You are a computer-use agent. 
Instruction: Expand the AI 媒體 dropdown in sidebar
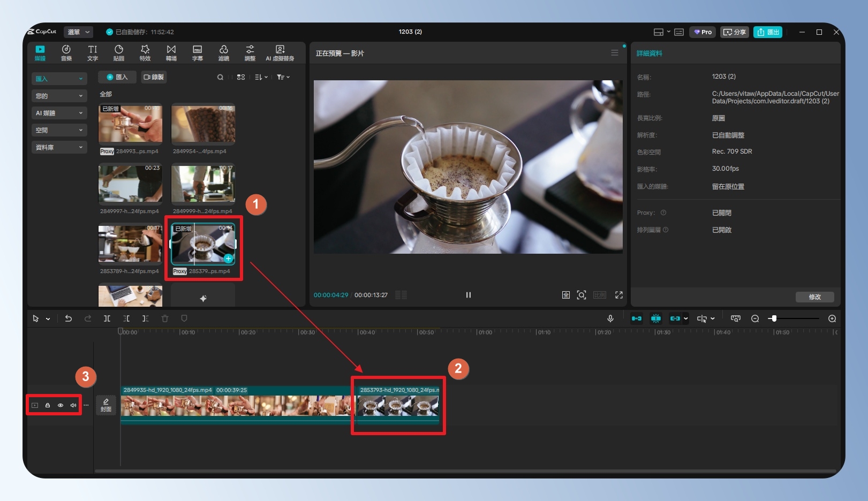[59, 113]
